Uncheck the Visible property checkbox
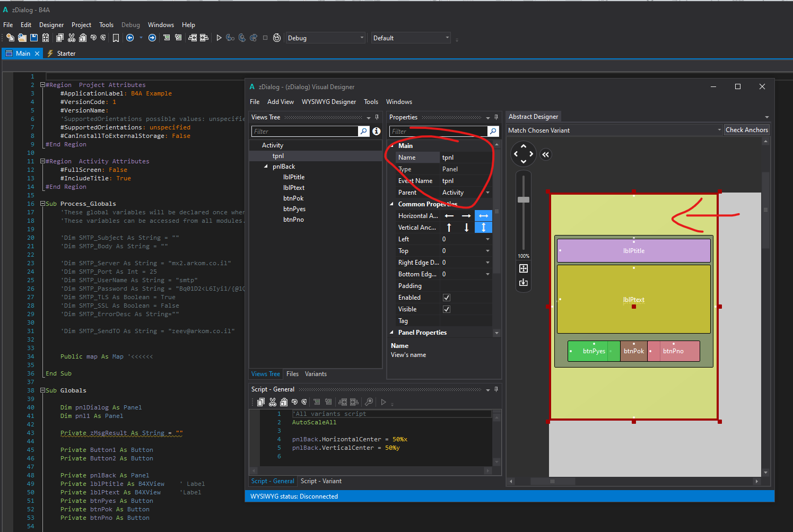Image resolution: width=793 pixels, height=532 pixels. [446, 309]
